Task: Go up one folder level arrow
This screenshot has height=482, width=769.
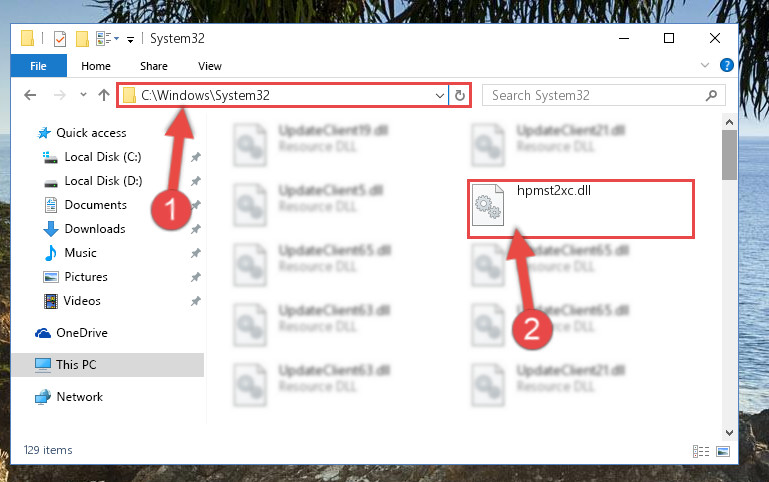Action: tap(103, 95)
